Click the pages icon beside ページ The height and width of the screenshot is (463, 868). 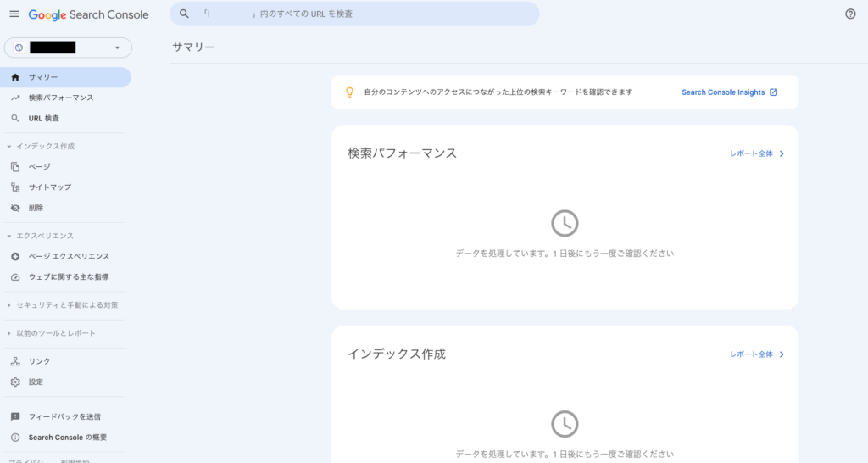pos(15,167)
